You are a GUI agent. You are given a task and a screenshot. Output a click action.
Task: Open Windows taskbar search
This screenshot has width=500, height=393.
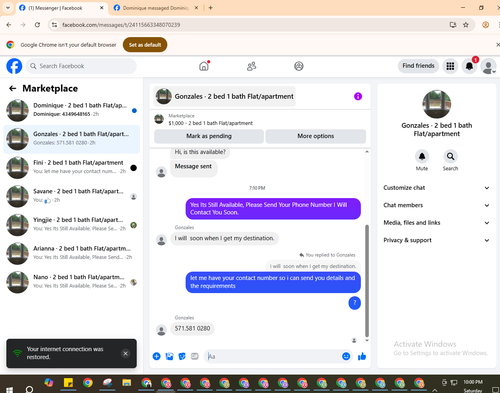[x=29, y=389]
